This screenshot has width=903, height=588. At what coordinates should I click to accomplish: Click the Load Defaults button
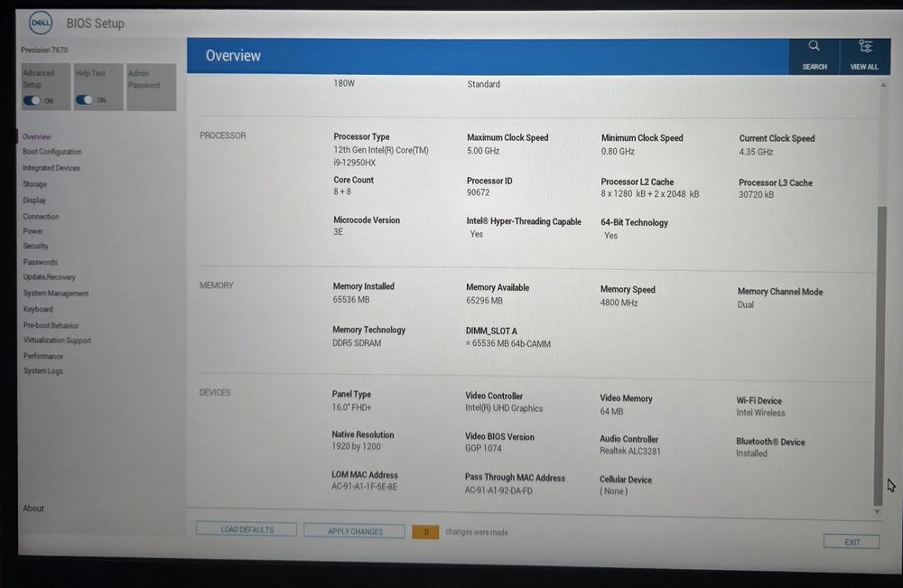point(247,529)
